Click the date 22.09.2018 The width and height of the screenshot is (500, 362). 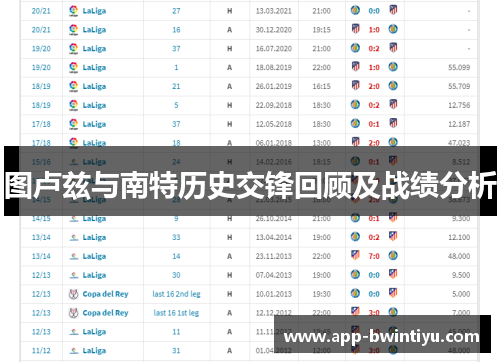click(274, 105)
